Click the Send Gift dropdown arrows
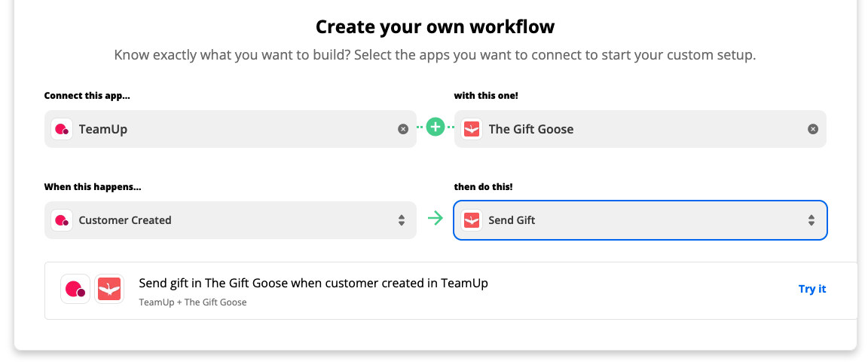Screen dimensions: 868x362 coord(811,220)
